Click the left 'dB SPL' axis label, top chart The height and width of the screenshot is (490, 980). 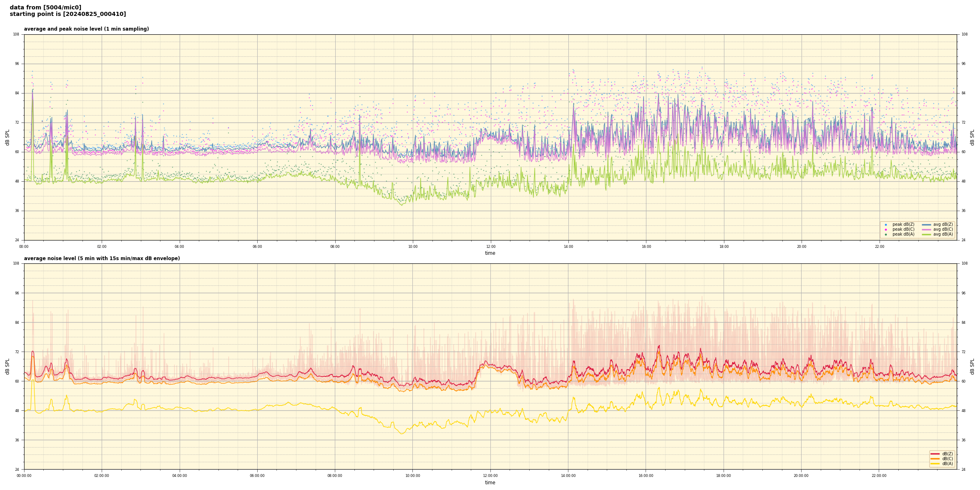tap(7, 137)
